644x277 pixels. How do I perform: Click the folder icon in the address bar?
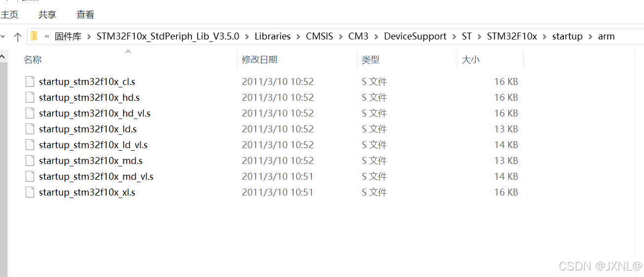(x=34, y=36)
